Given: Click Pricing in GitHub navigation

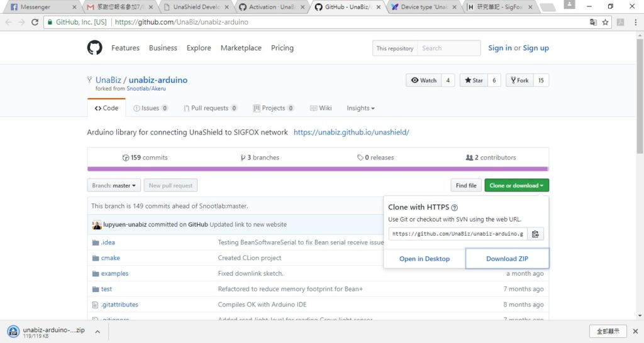Looking at the screenshot, I should click(282, 48).
